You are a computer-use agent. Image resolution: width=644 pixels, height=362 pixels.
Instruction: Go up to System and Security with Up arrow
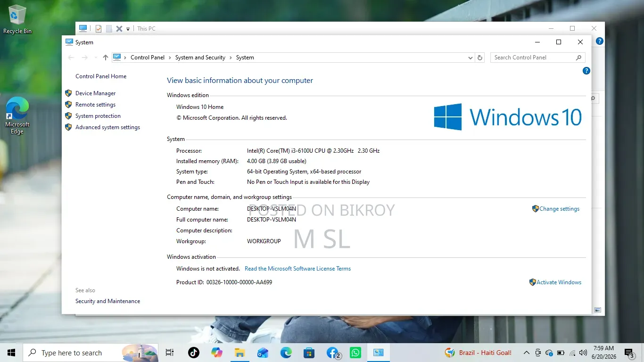(x=106, y=58)
